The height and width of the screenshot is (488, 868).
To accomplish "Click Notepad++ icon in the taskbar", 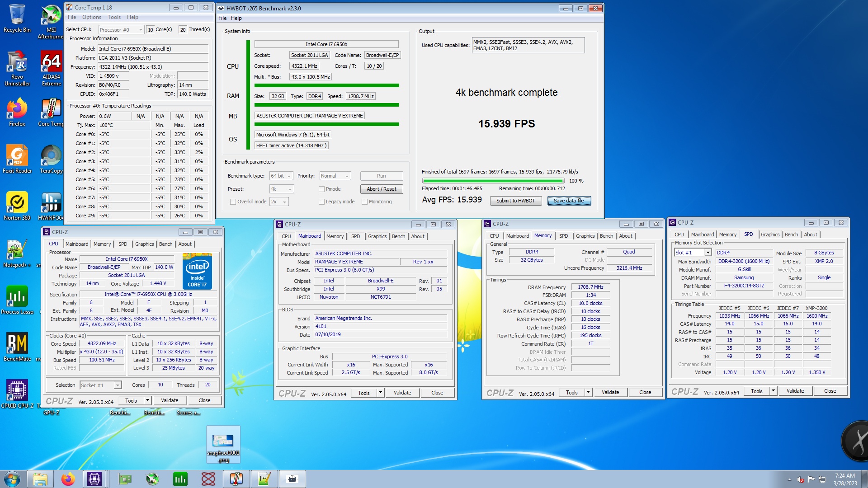I will click(x=264, y=479).
